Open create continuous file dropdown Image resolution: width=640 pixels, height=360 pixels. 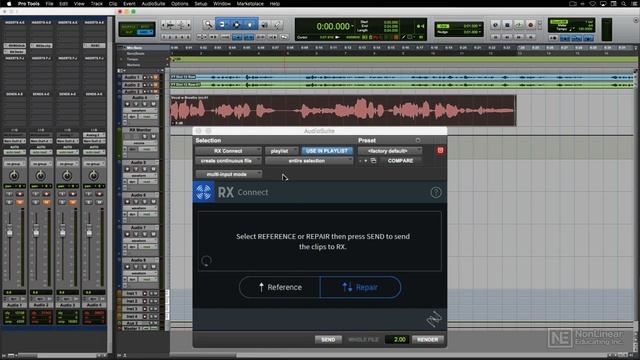click(x=228, y=161)
